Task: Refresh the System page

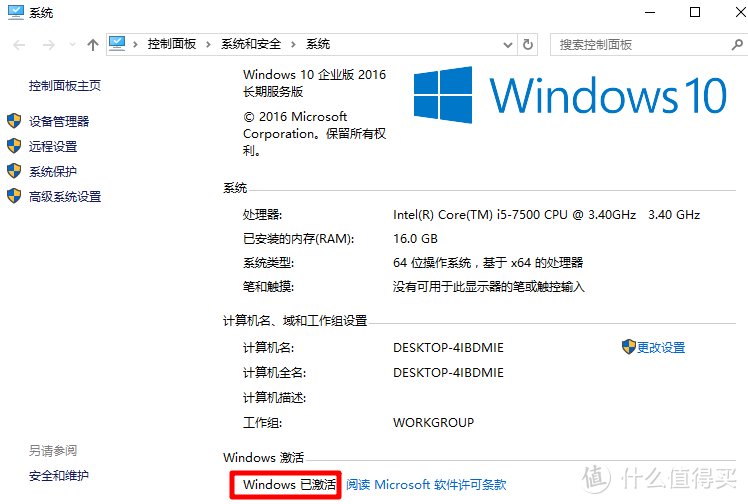Action: click(x=528, y=44)
